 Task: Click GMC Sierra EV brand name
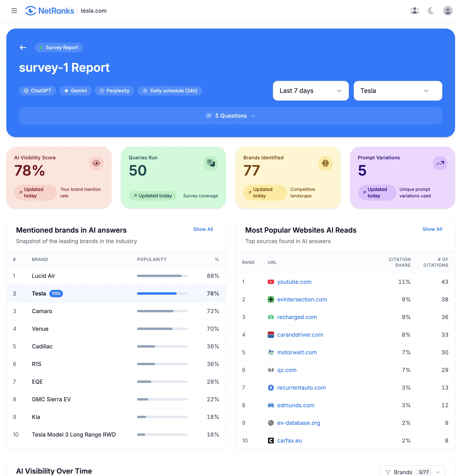51,399
